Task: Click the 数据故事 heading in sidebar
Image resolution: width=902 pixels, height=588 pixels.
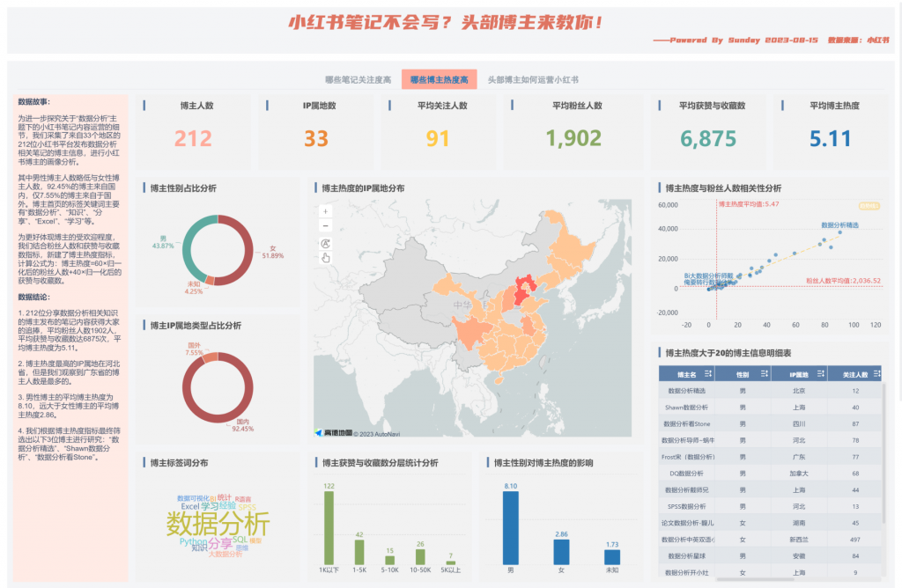Action: 34,102
